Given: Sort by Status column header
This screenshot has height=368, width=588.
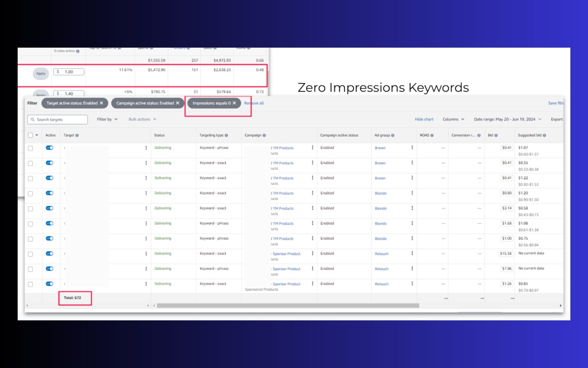Looking at the screenshot, I should pyautogui.click(x=159, y=135).
